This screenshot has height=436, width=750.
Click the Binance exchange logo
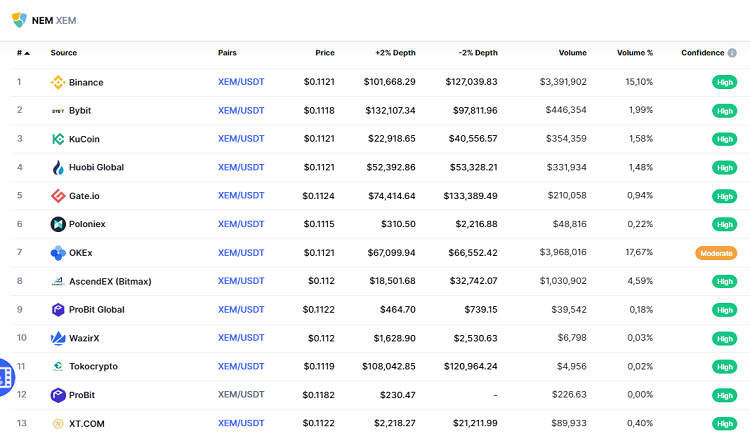(58, 82)
